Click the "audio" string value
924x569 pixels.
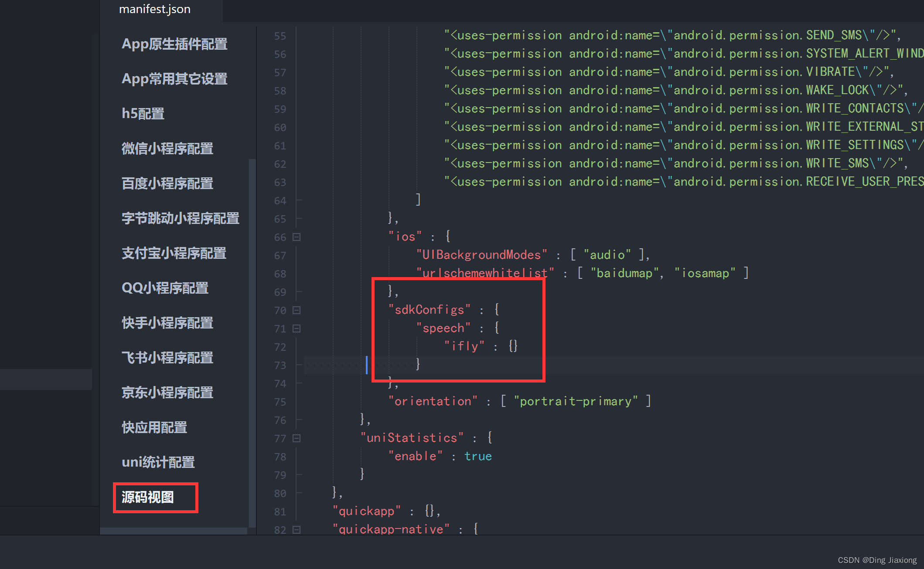[x=607, y=255]
